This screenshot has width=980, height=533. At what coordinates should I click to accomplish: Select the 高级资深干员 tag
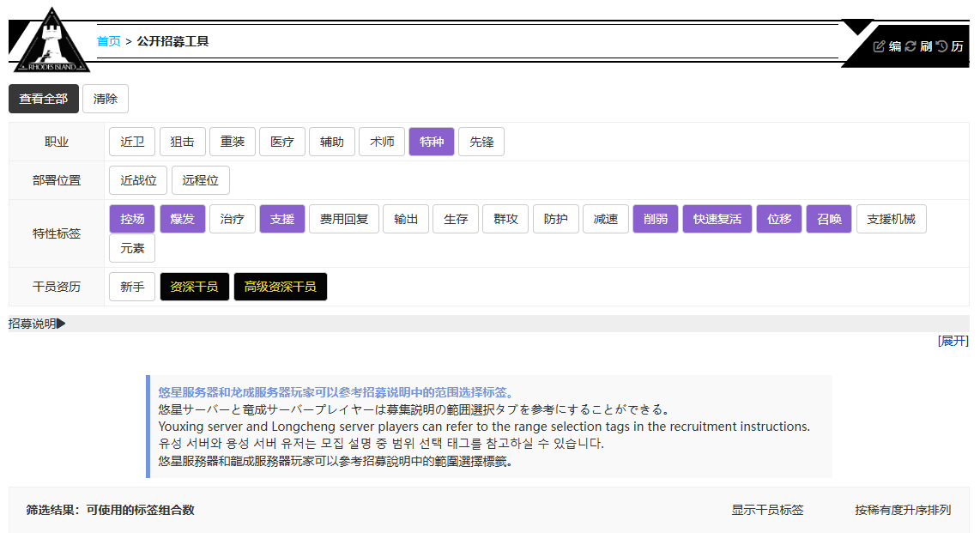[280, 287]
